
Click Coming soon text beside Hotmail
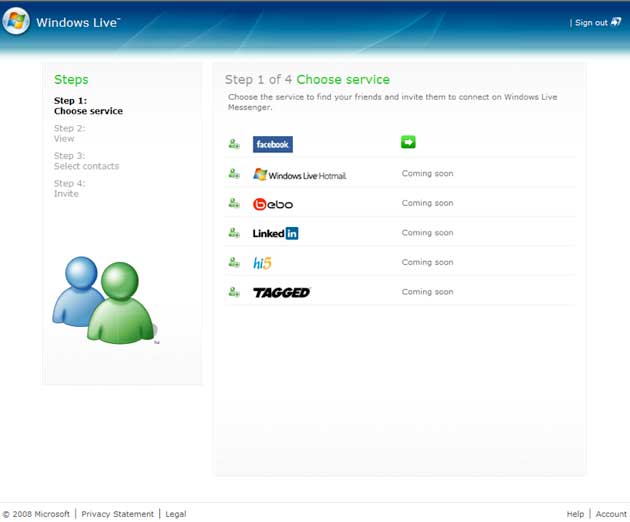tap(428, 174)
